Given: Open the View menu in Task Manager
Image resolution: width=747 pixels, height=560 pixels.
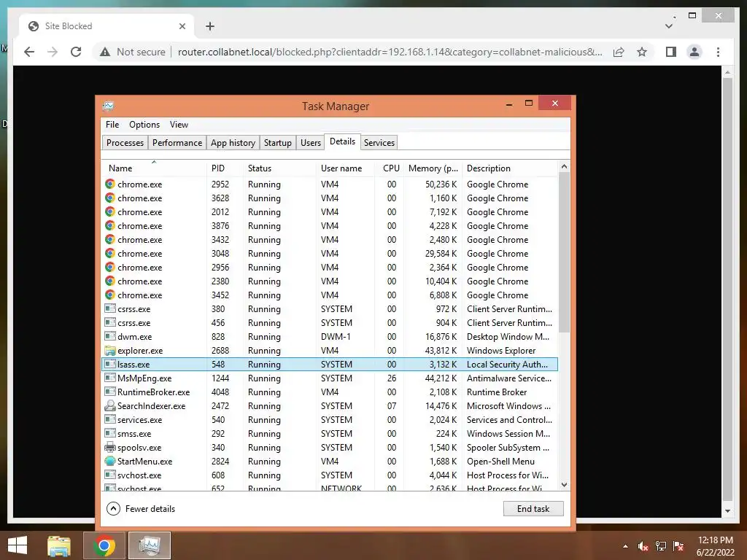Looking at the screenshot, I should click(179, 124).
